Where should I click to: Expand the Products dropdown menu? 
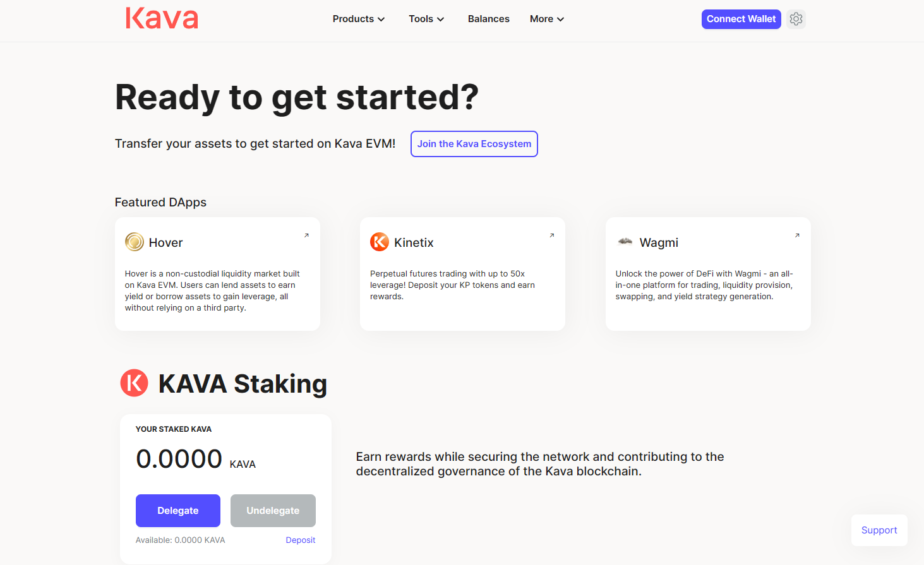[x=359, y=19]
